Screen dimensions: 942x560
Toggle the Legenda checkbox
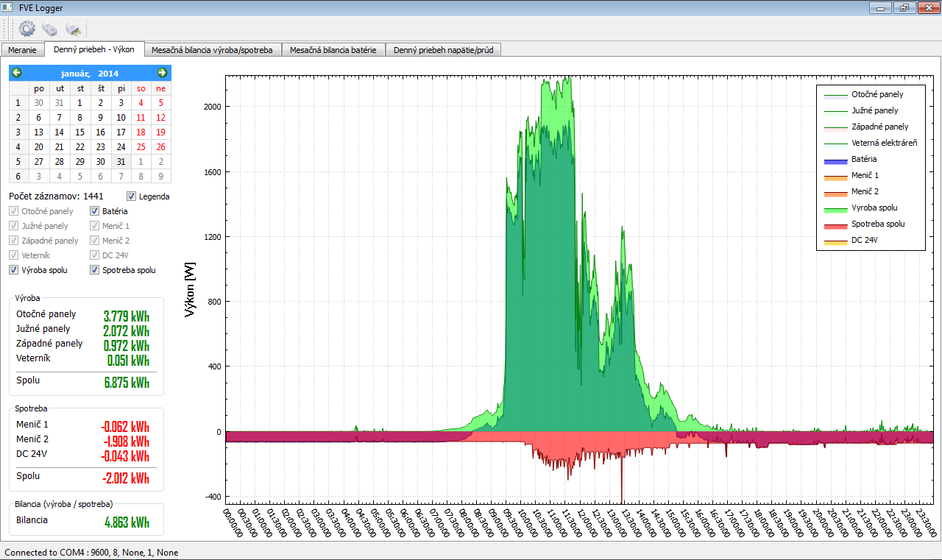pyautogui.click(x=132, y=196)
